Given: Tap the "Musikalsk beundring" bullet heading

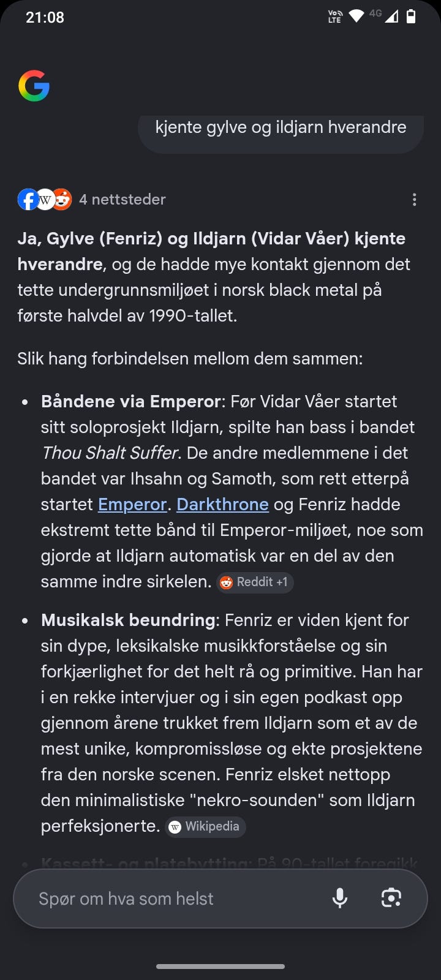Looking at the screenshot, I should 128,620.
